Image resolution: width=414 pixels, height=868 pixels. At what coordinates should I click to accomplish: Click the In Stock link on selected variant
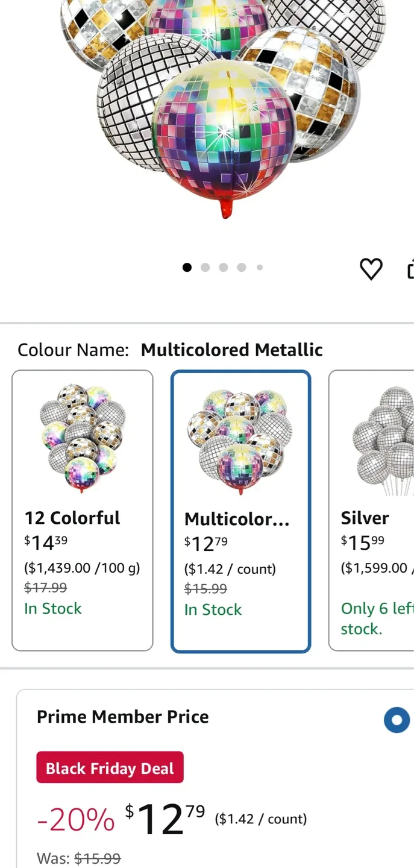(x=213, y=609)
